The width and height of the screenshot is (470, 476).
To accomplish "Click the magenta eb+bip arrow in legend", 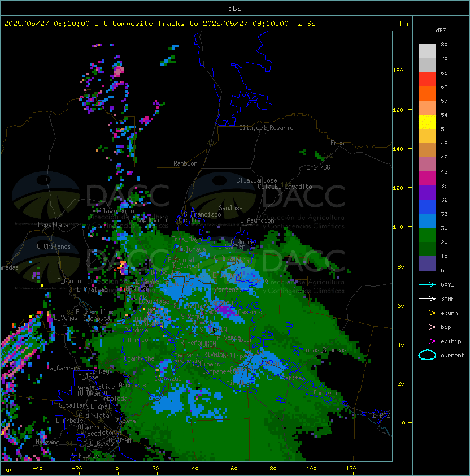I will [x=427, y=341].
